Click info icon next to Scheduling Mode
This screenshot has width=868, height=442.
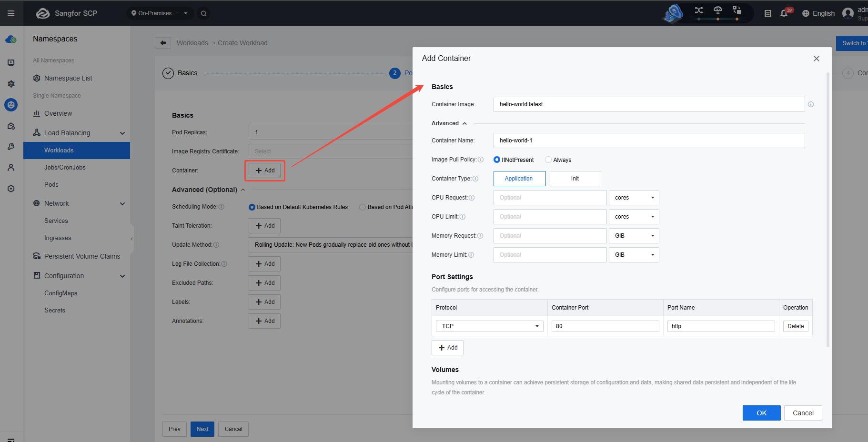click(222, 207)
